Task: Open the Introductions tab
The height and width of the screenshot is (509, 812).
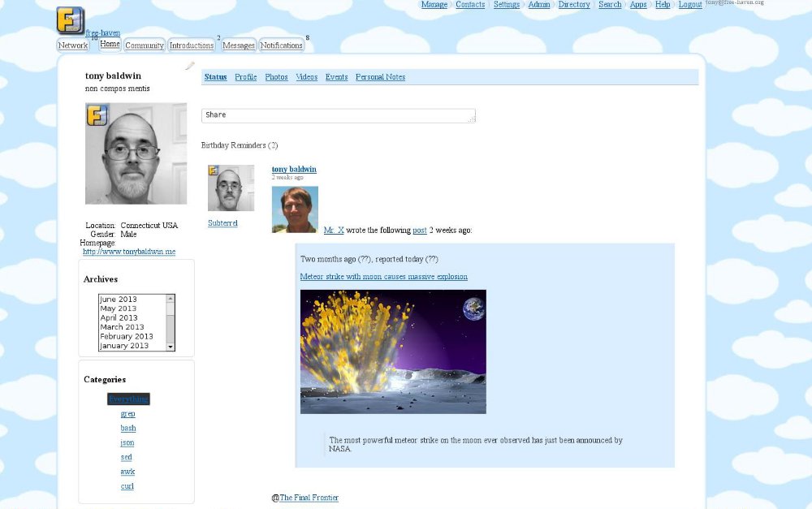Action: (192, 45)
